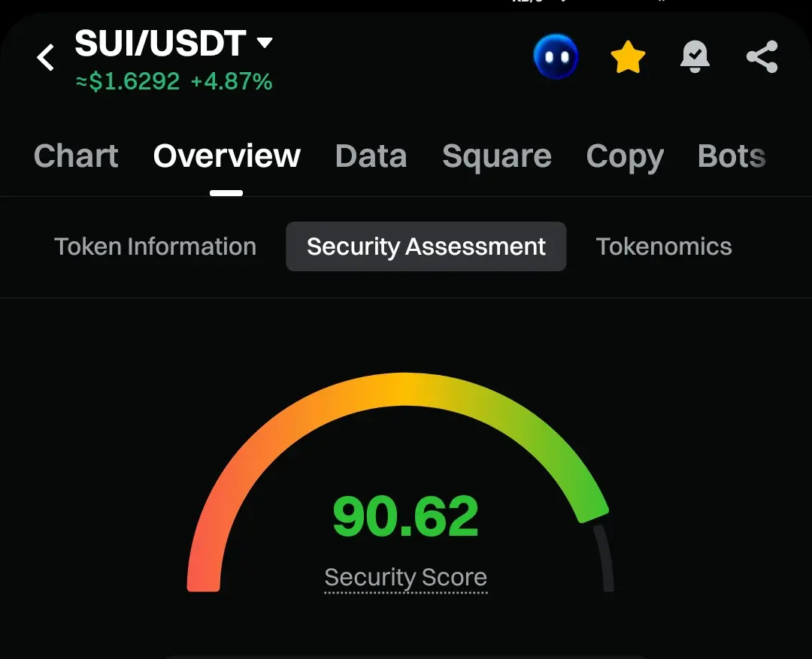Tap the SUI/USDT pair title
812x659 pixels.
click(x=160, y=42)
